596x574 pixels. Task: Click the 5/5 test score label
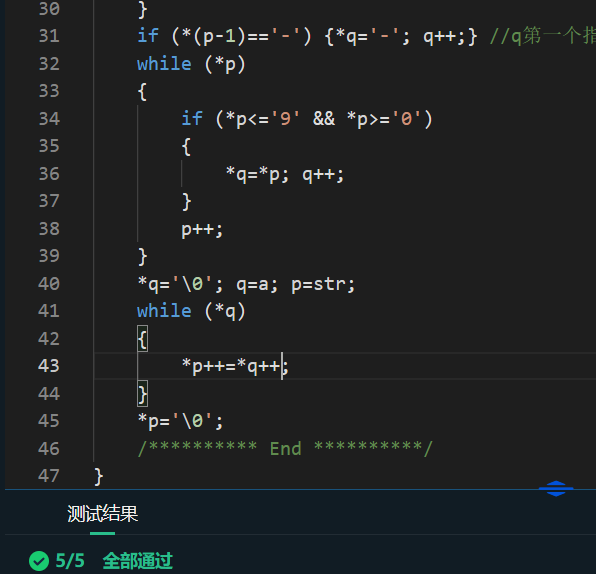point(70,561)
